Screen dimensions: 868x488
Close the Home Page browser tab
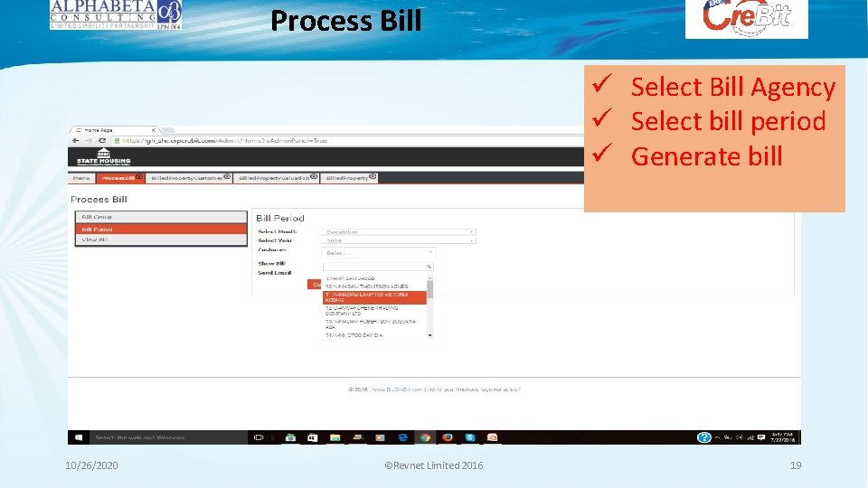tap(154, 130)
